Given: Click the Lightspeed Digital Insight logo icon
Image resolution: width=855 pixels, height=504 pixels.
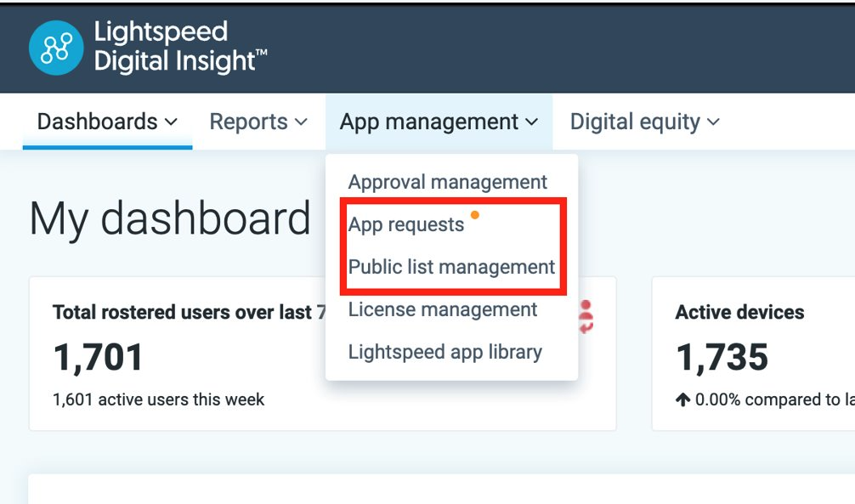Looking at the screenshot, I should coord(56,48).
